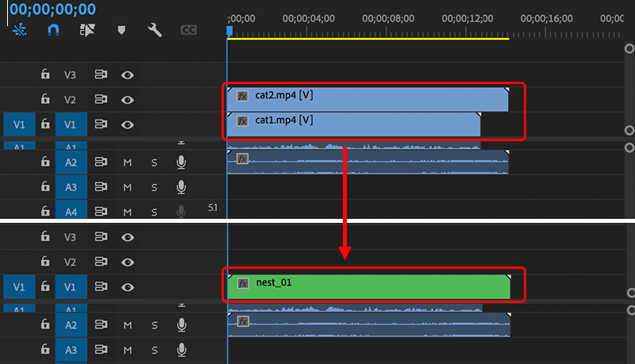
Task: Click the A2 microphone icon in upper timeline
Action: pyautogui.click(x=181, y=163)
